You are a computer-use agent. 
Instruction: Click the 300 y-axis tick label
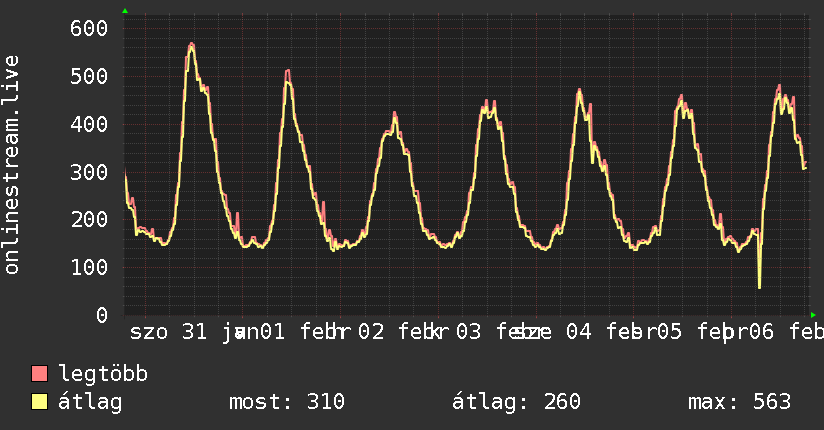point(88,171)
